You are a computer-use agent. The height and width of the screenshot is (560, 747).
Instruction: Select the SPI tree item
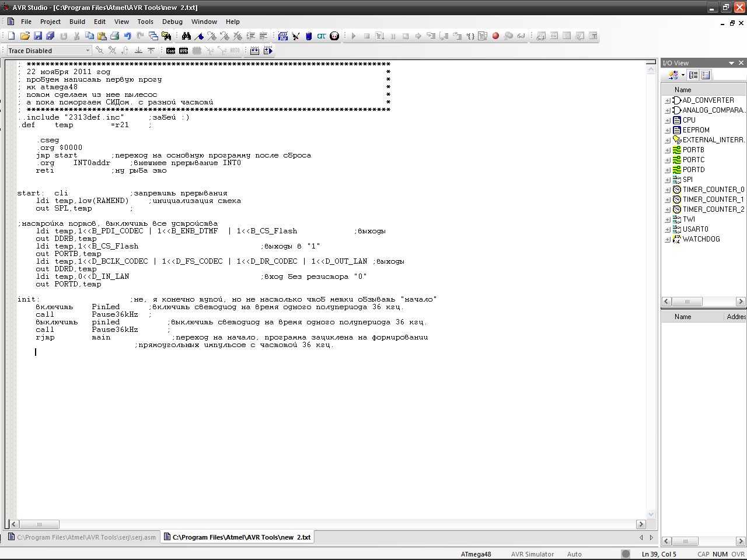coord(687,180)
